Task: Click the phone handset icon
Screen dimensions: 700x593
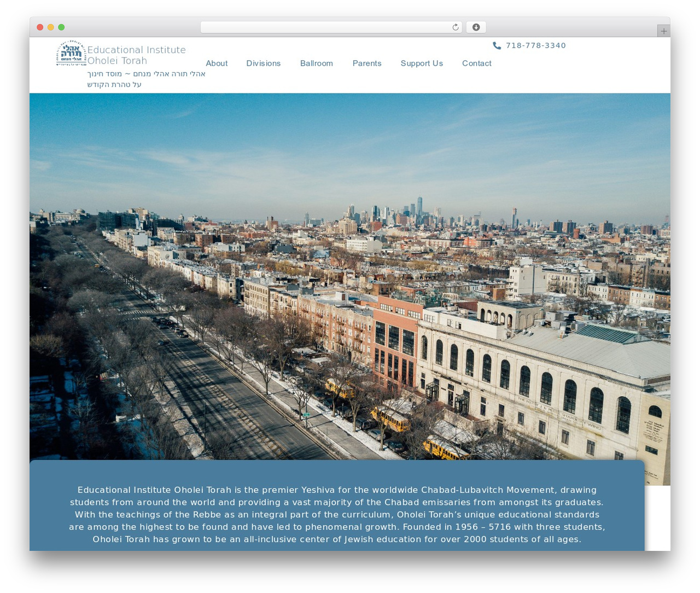Action: coord(497,45)
